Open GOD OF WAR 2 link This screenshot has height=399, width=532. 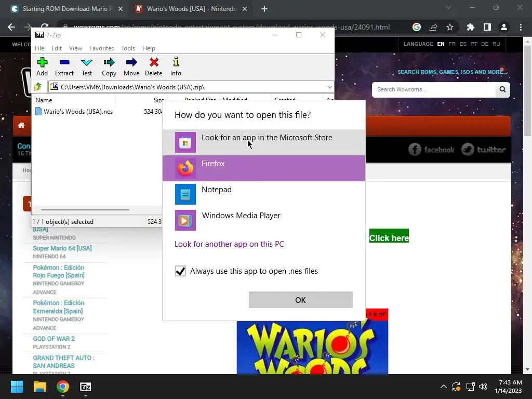(x=54, y=339)
